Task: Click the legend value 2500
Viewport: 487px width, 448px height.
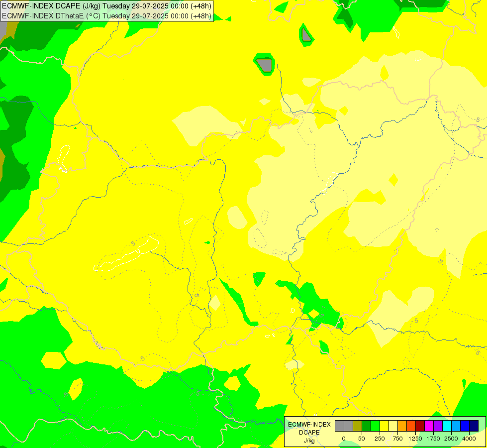Action: point(451,439)
